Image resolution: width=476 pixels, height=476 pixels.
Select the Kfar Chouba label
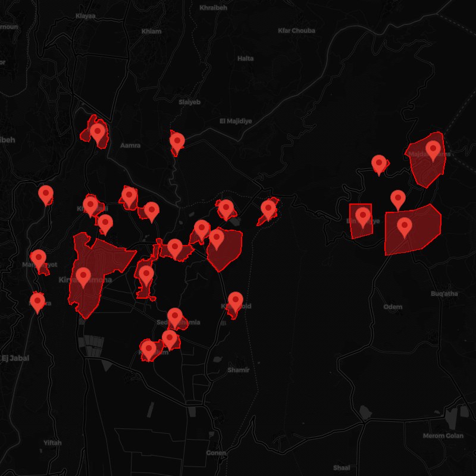(x=296, y=31)
